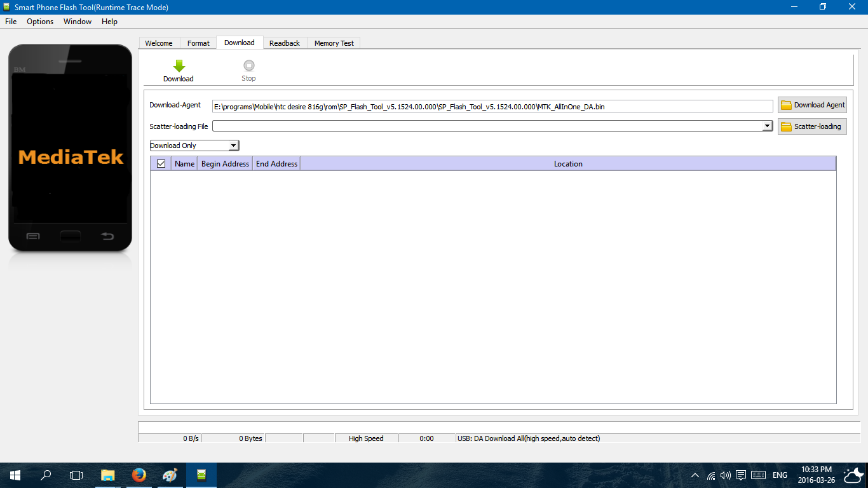Viewport: 868px width, 488px height.
Task: Click the MediaTek phone image
Action: point(70,148)
